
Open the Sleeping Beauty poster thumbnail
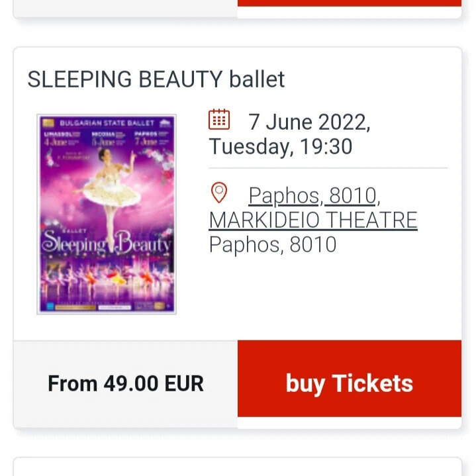[x=107, y=214]
